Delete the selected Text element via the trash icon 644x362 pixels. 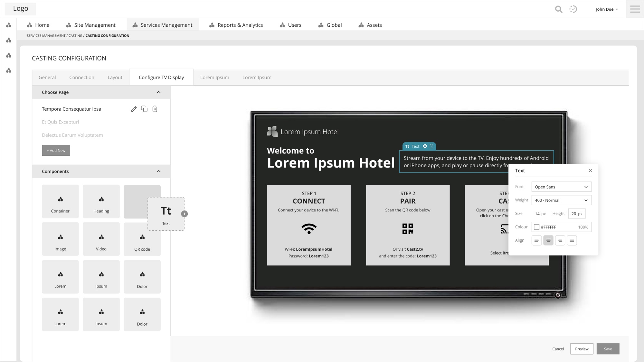(x=431, y=146)
